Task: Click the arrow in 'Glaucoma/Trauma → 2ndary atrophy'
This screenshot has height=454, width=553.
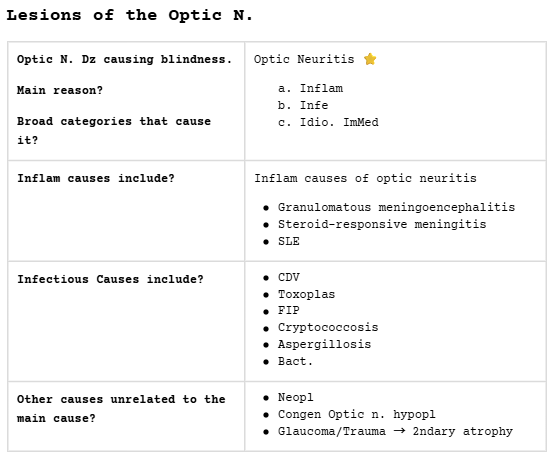Action: [399, 431]
